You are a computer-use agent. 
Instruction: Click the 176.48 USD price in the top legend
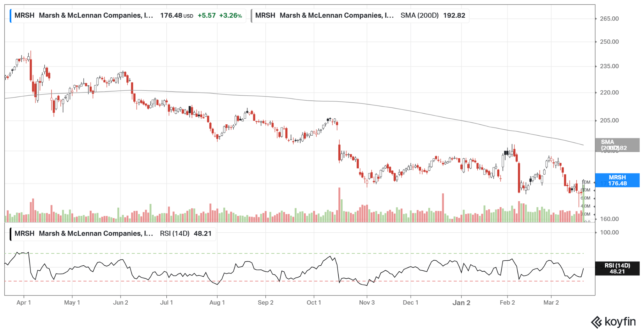[x=177, y=15]
